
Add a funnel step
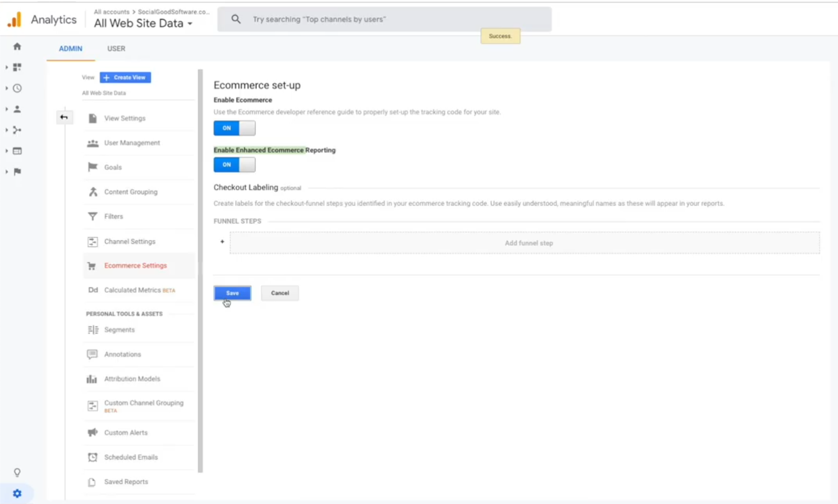(528, 242)
